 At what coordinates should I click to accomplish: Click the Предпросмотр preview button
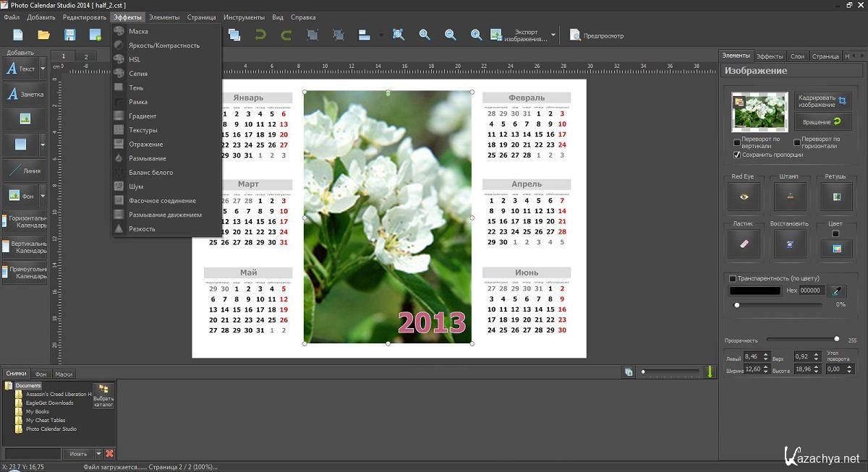[x=597, y=35]
